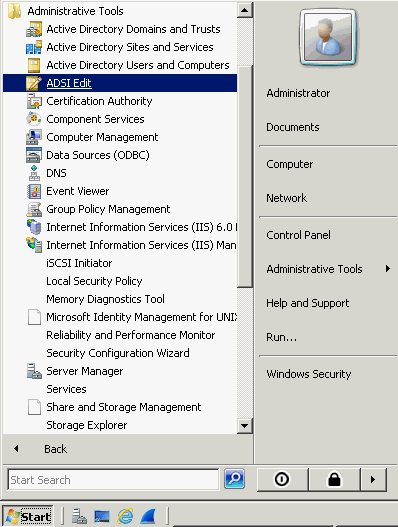Click the IIS 6.0 Manager icon

click(34, 227)
